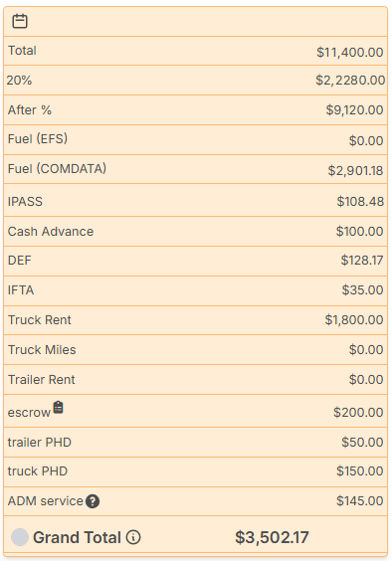Select the DEF amount $128.17
This screenshot has height=561, width=392.
click(x=362, y=260)
